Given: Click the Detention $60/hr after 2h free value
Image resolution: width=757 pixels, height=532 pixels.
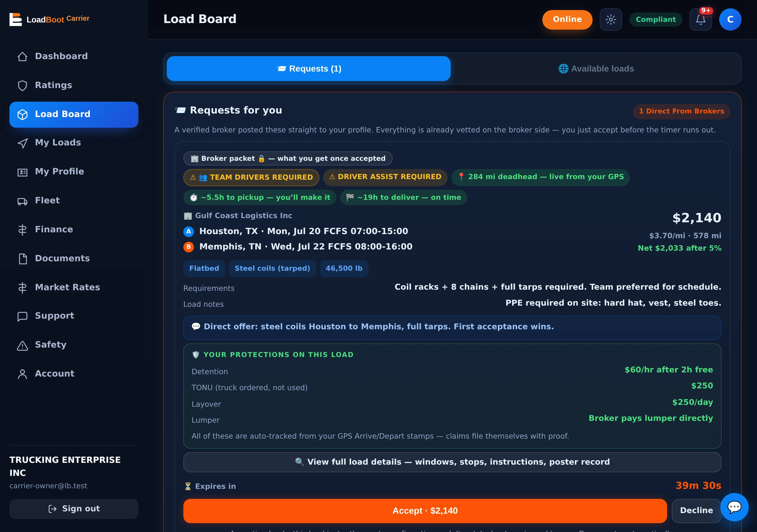Looking at the screenshot, I should tap(669, 370).
